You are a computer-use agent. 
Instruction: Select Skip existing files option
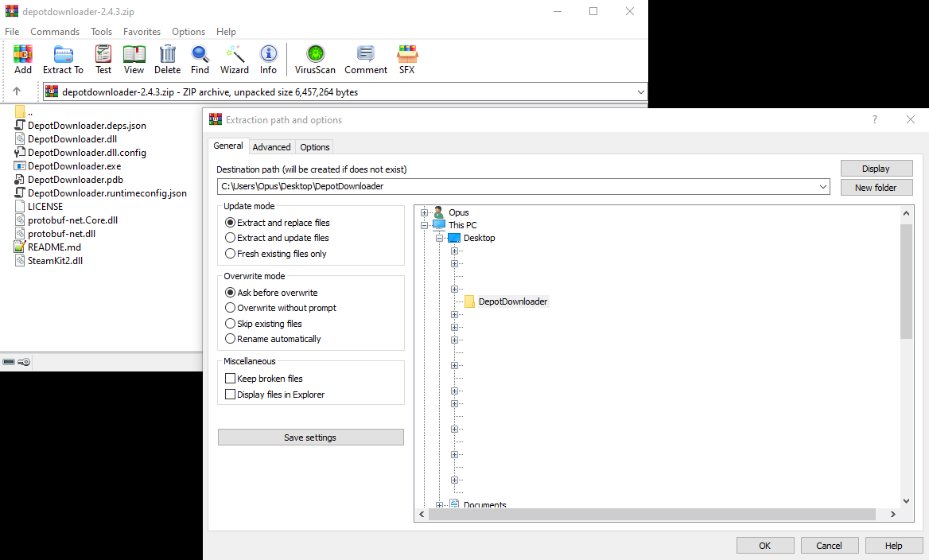[230, 324]
